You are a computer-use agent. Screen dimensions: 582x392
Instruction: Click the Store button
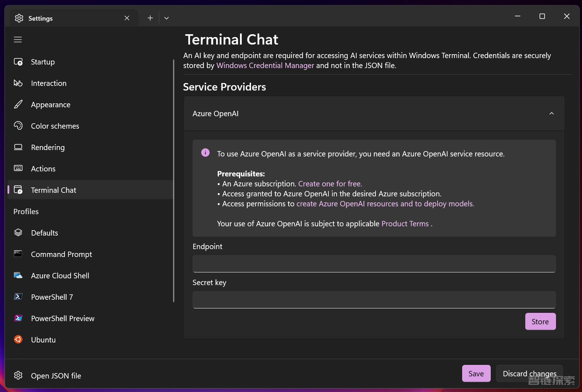point(540,321)
